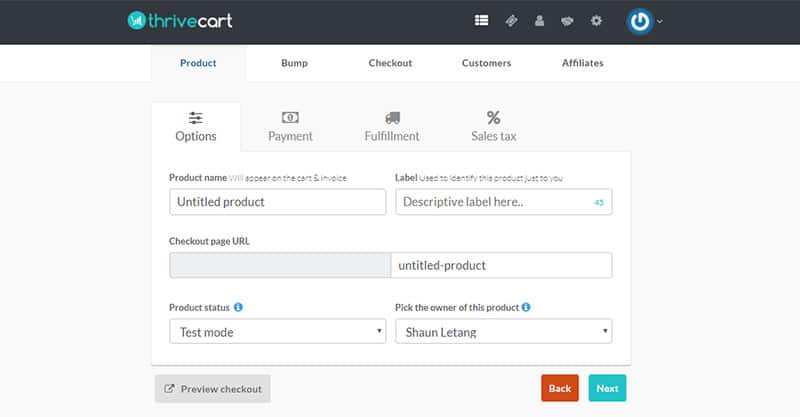Click the label character counter 45

point(599,203)
